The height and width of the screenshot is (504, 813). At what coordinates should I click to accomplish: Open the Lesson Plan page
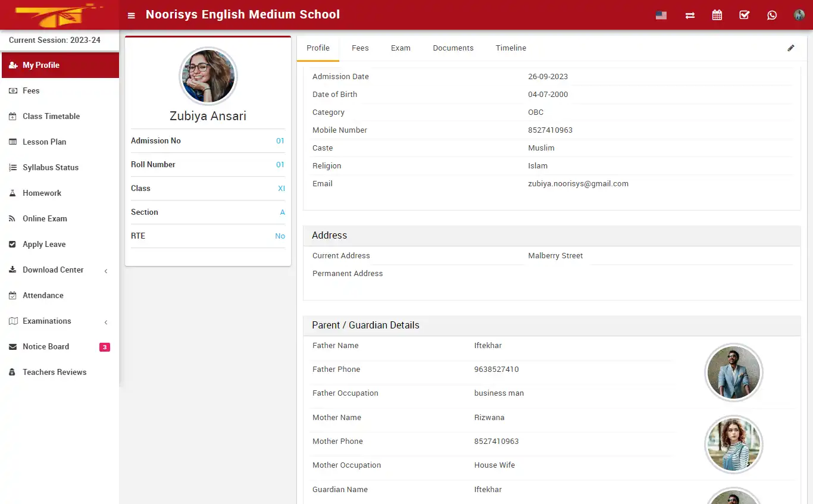click(43, 142)
